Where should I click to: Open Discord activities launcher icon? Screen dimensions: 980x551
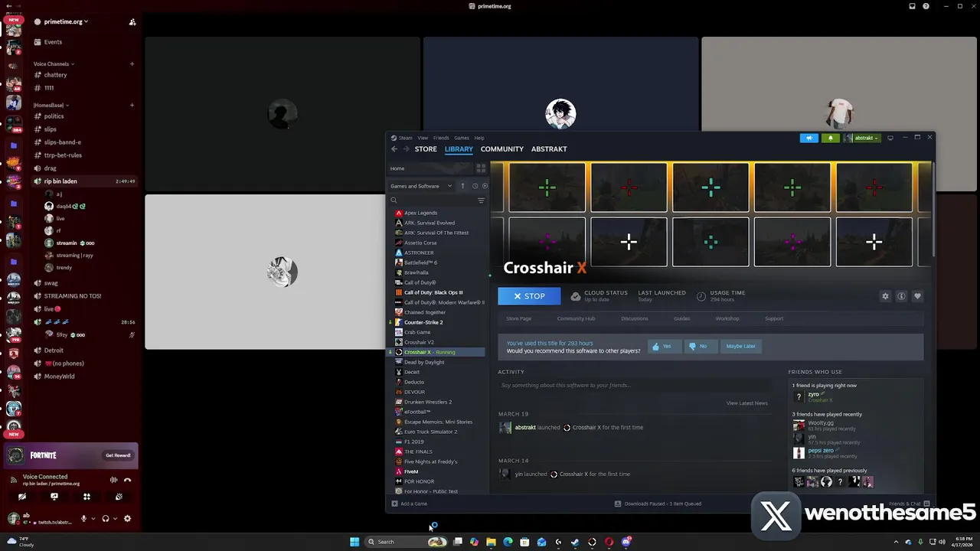tap(87, 497)
